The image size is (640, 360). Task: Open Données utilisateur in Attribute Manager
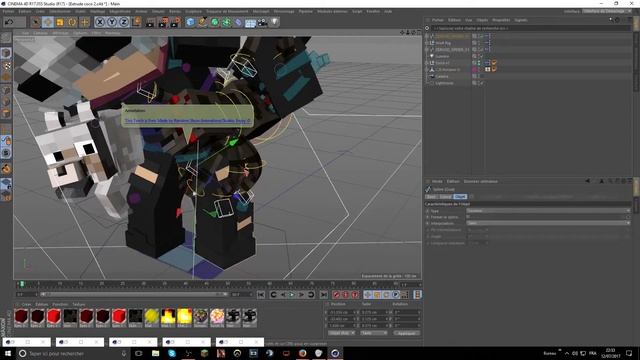click(480, 181)
